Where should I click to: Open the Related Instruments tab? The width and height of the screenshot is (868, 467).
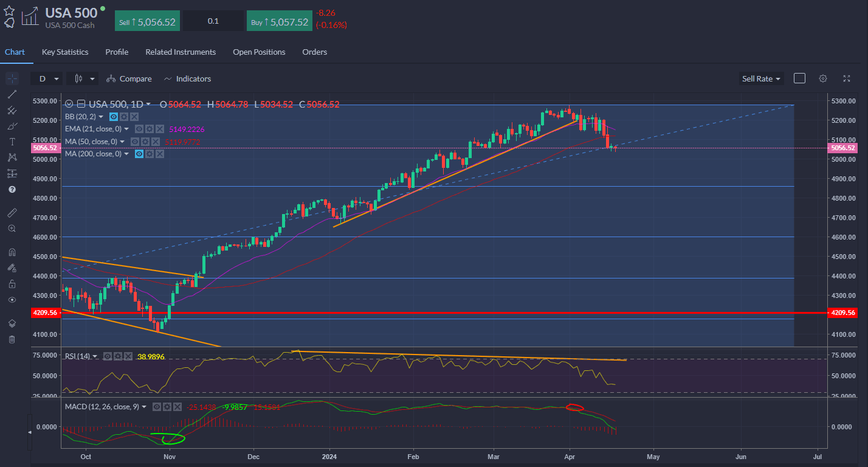pyautogui.click(x=181, y=52)
